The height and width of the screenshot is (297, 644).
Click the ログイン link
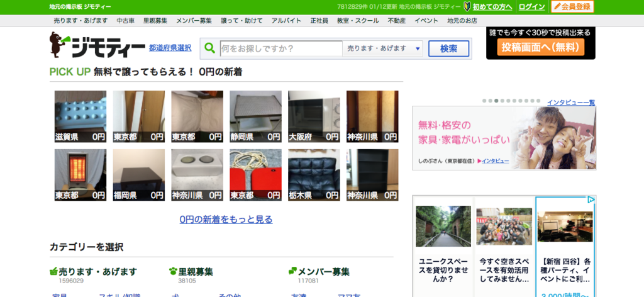(531, 6)
